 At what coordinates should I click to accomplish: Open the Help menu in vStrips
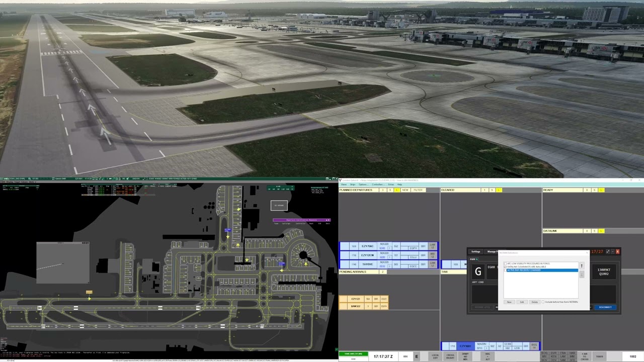[x=399, y=185]
